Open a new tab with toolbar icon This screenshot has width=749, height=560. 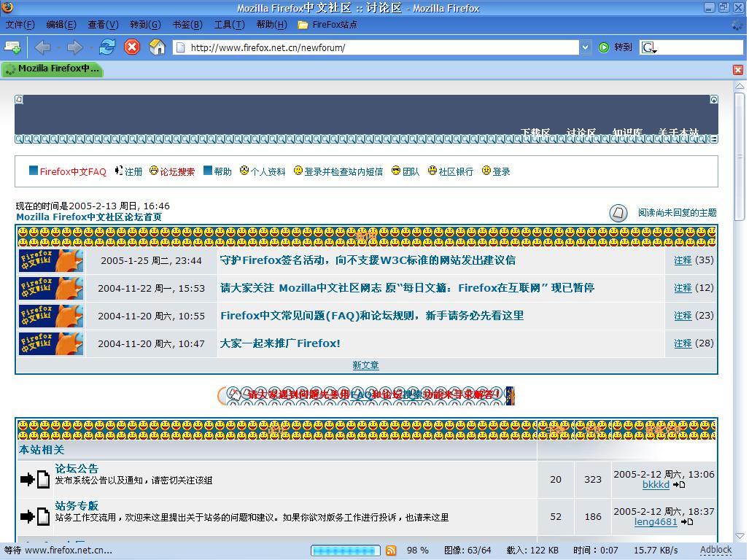pyautogui.click(x=12, y=47)
